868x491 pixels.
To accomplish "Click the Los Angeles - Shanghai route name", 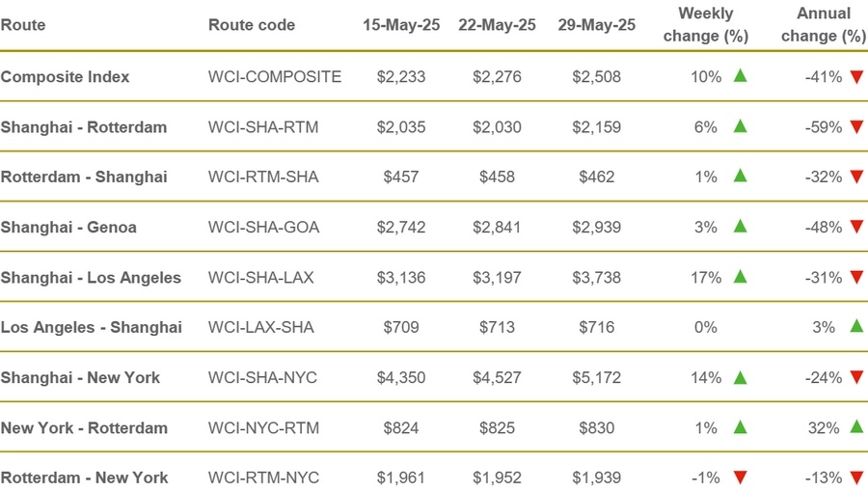I will (x=92, y=327).
